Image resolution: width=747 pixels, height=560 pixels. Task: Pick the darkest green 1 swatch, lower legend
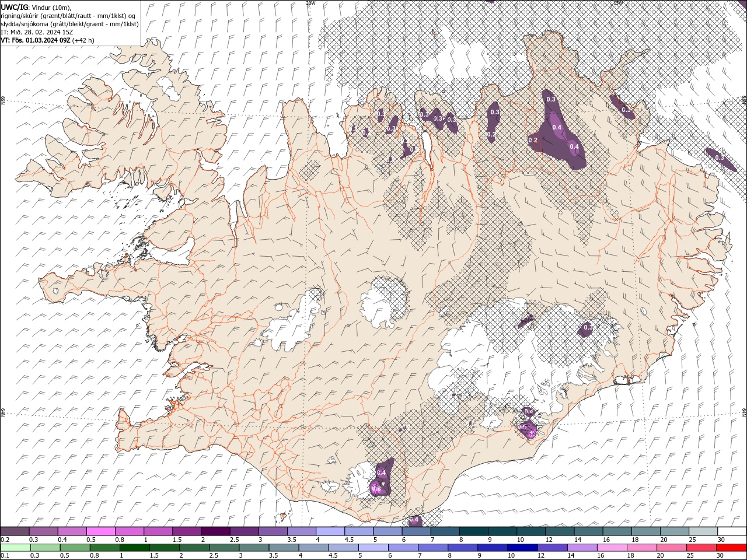(x=135, y=548)
